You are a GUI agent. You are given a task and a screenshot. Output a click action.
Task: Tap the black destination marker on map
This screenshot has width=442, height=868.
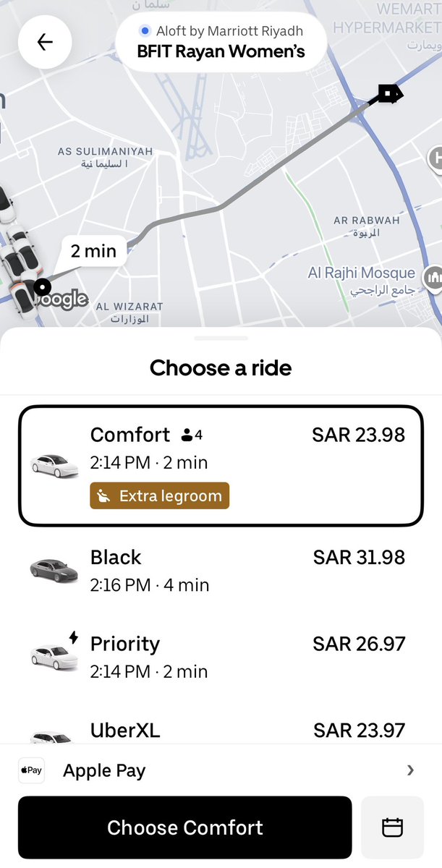pos(388,94)
